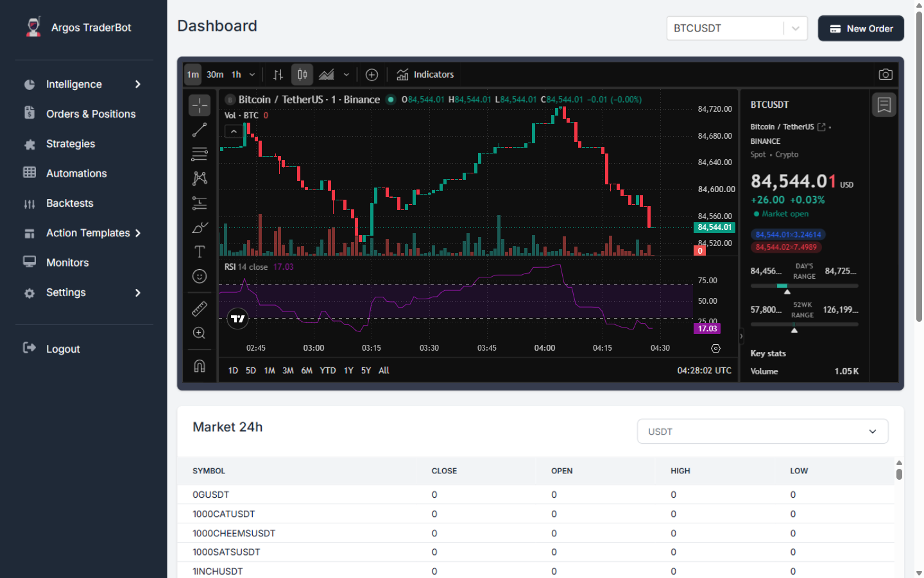The height and width of the screenshot is (578, 924).
Task: Open the USDT market filter dropdown
Action: [762, 432]
